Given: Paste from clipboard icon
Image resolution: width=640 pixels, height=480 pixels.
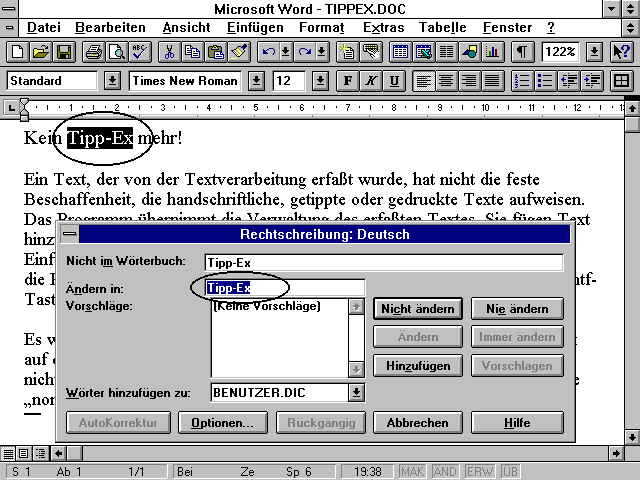Looking at the screenshot, I should point(216,52).
